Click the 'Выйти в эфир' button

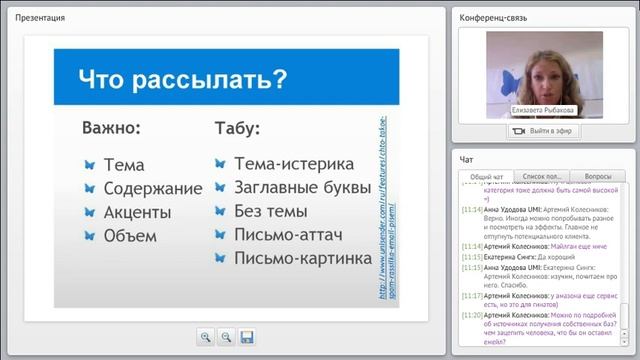(543, 131)
